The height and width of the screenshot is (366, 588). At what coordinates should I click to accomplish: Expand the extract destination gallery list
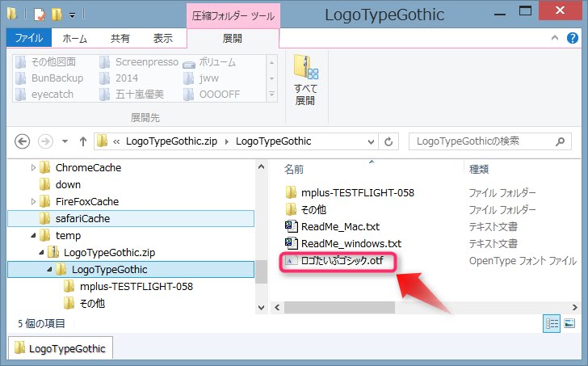point(272,94)
